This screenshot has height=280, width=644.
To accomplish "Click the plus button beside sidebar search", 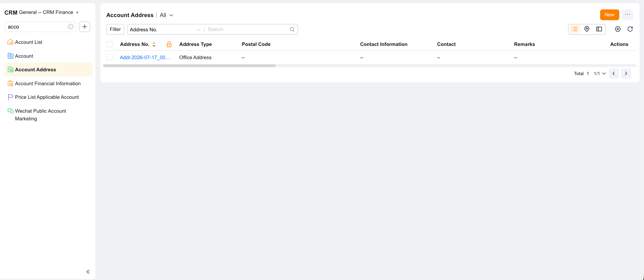I will point(85,27).
